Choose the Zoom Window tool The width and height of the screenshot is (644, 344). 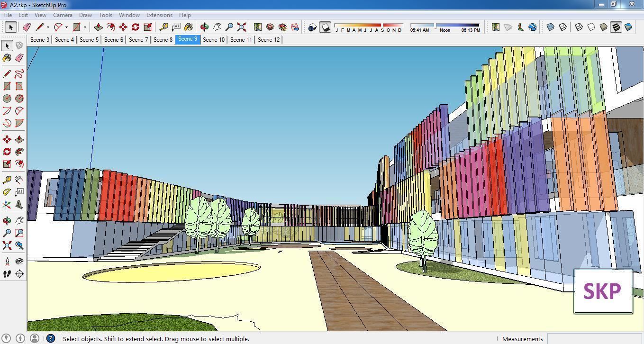coord(19,233)
